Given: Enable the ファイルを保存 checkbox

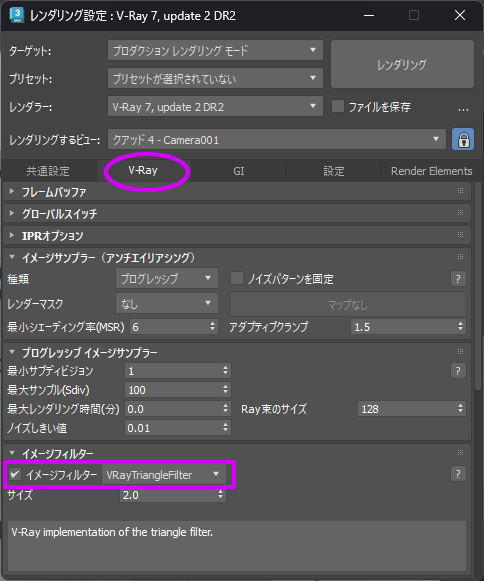Looking at the screenshot, I should tap(338, 106).
